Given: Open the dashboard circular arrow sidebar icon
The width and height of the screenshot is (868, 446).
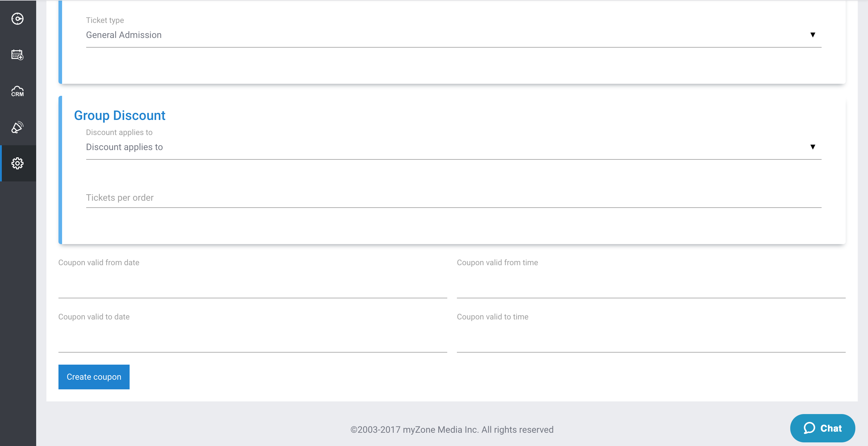Looking at the screenshot, I should (x=17, y=18).
